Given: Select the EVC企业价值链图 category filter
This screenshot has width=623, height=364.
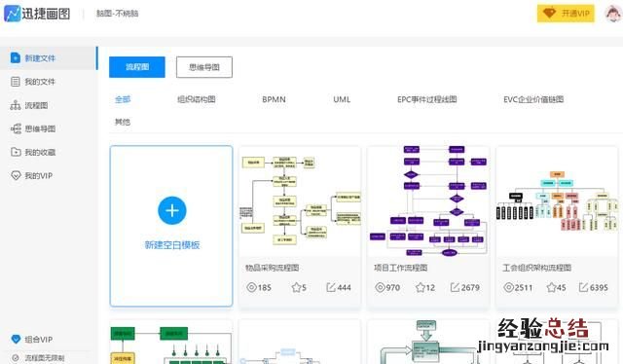Looking at the screenshot, I should click(533, 99).
